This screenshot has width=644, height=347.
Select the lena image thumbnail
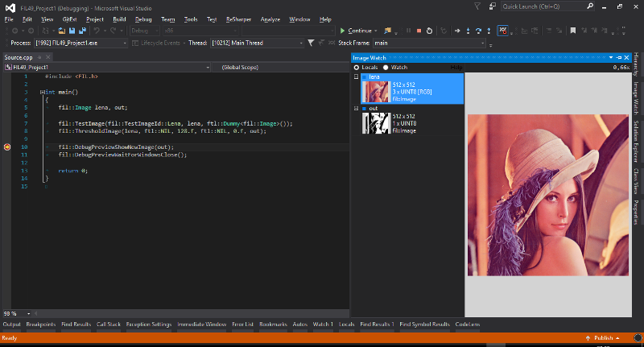coord(376,92)
